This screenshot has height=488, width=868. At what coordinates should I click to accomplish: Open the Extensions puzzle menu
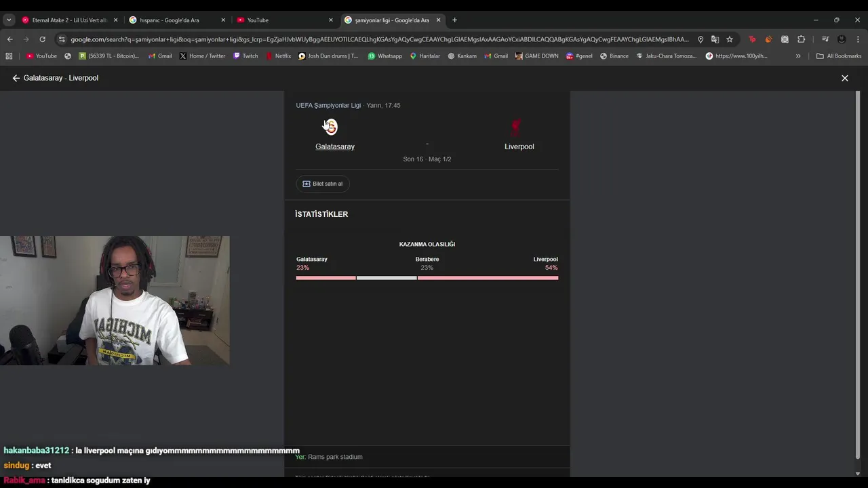[801, 39]
